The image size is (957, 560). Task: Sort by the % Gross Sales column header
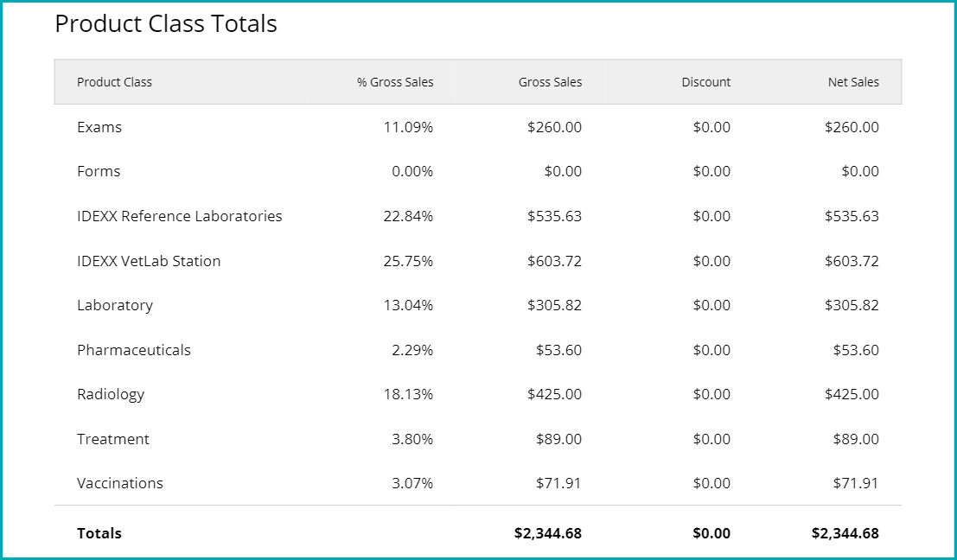pos(395,82)
